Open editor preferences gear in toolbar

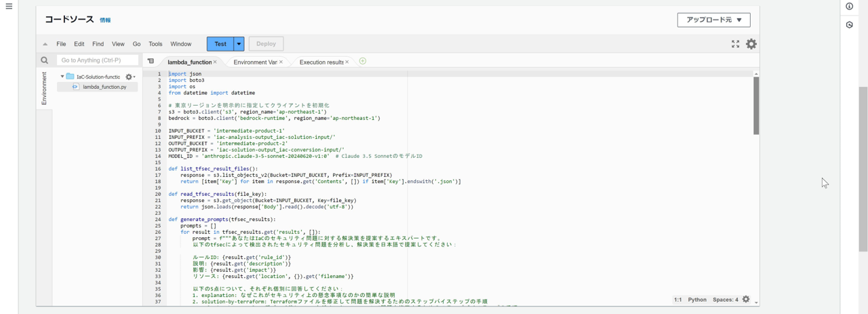click(x=751, y=44)
